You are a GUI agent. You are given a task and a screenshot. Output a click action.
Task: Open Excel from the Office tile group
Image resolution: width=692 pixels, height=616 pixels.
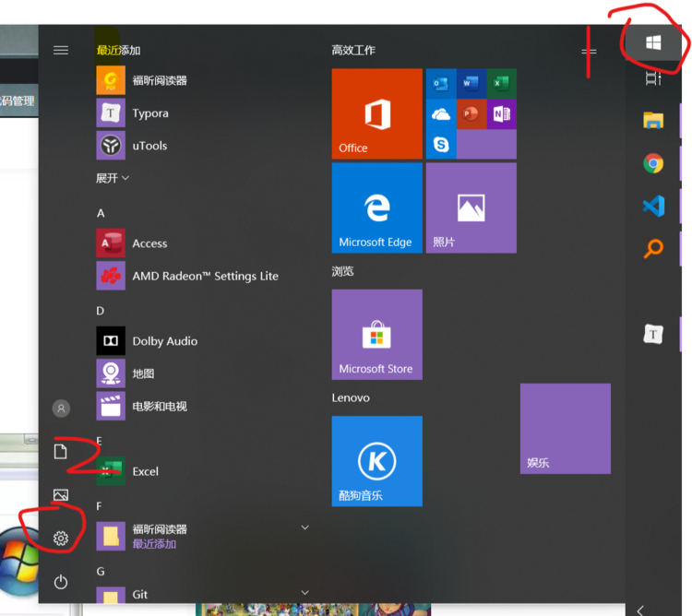click(x=501, y=83)
